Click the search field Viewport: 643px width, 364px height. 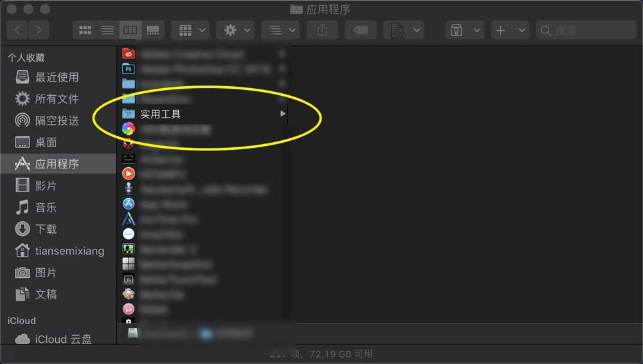(x=586, y=30)
